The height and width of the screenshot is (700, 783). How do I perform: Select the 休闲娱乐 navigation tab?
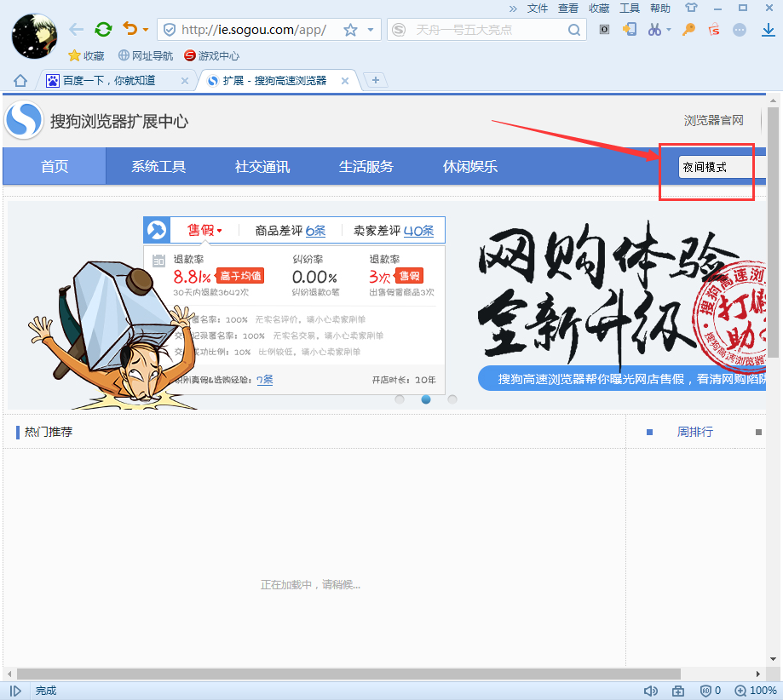click(x=470, y=166)
